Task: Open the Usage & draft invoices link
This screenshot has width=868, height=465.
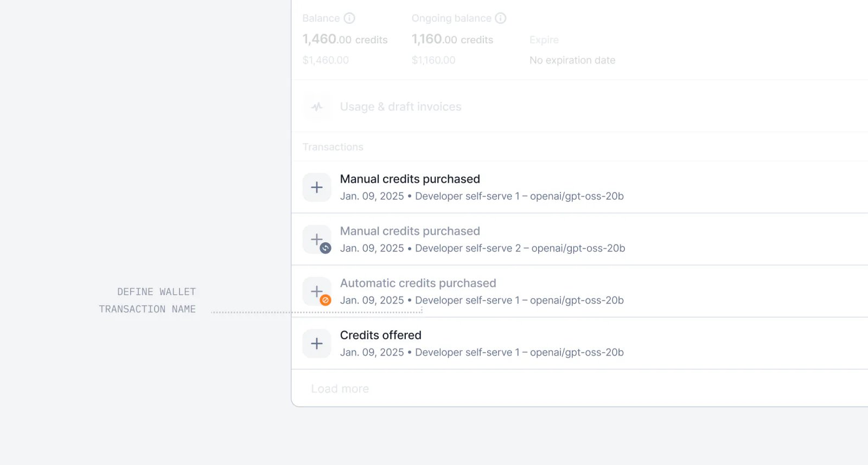Action: (400, 107)
